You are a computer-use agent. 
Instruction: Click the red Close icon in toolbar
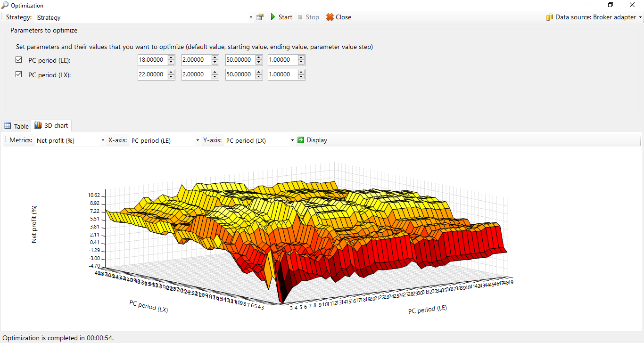330,17
